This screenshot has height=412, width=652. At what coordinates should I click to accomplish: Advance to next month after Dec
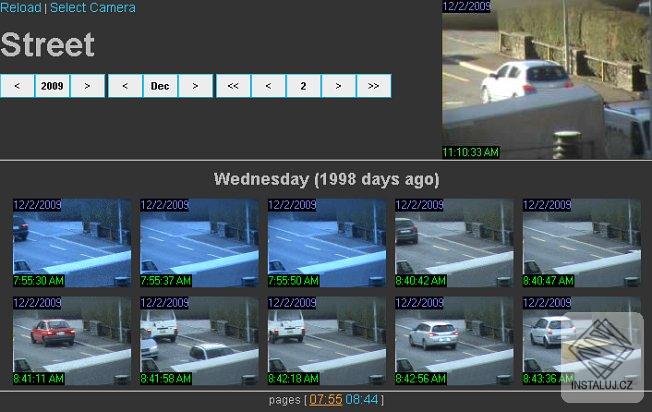point(195,86)
